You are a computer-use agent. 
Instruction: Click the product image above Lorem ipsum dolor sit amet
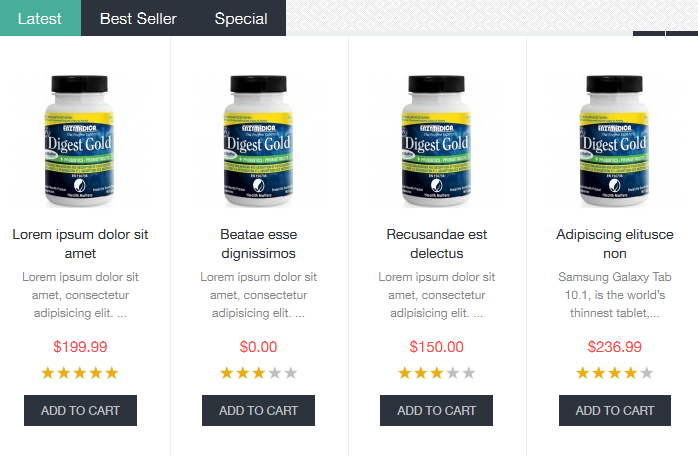[x=80, y=140]
